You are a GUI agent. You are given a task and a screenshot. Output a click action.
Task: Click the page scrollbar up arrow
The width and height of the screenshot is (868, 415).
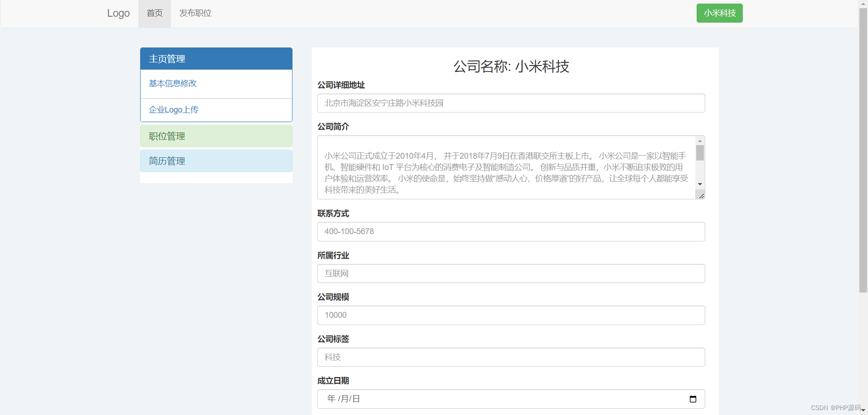[863, 4]
